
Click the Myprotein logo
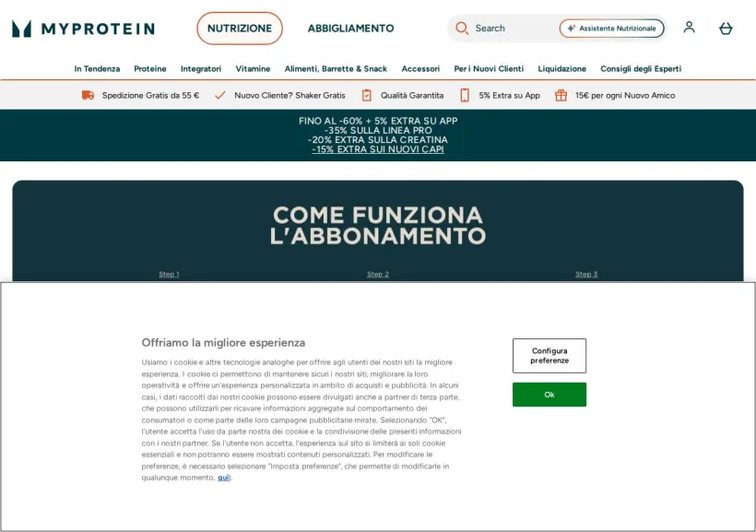[83, 29]
